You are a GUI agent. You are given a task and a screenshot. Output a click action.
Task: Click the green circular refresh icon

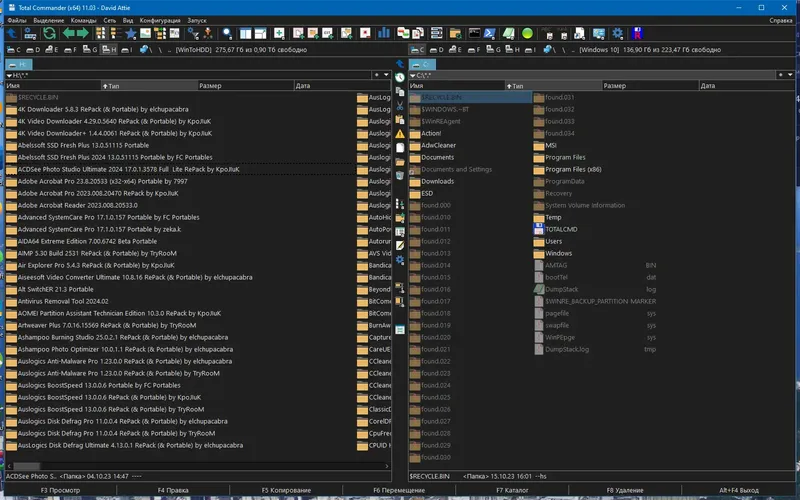click(49, 33)
